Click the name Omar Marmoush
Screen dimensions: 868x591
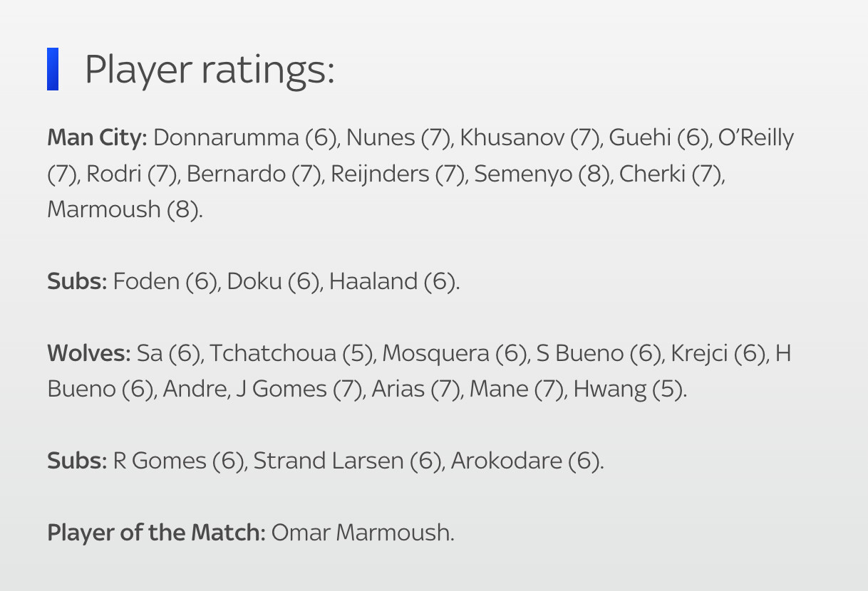click(363, 532)
